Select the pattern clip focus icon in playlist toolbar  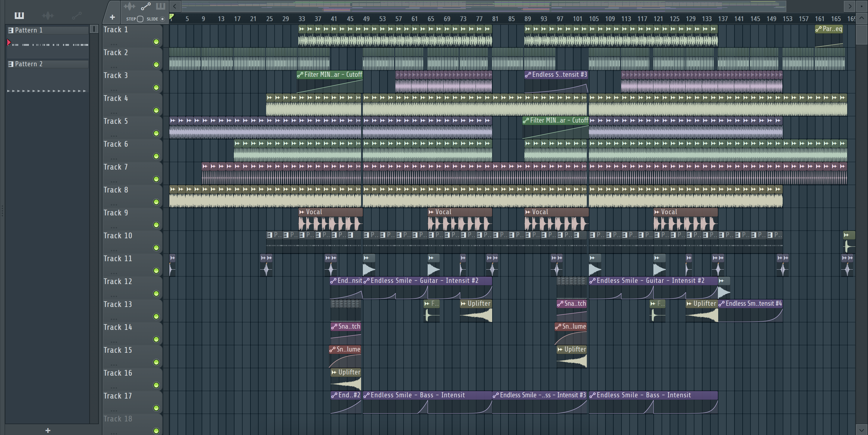pyautogui.click(x=160, y=6)
